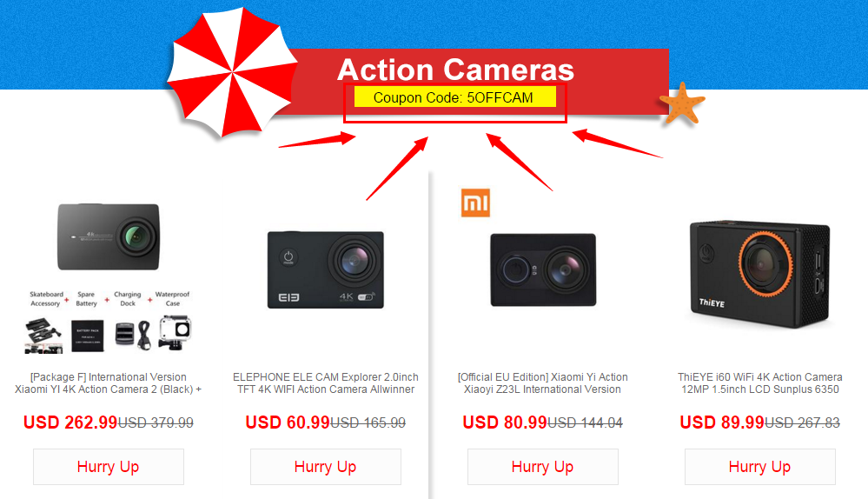
Task: Click Hurry Up under Xiaomi YI 4K Package F
Action: coord(109,467)
